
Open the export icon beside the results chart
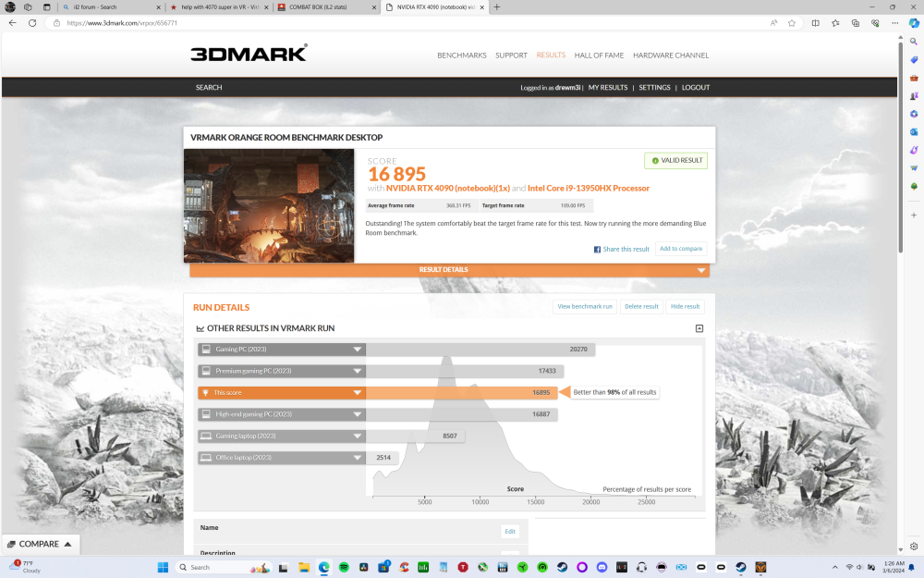699,327
